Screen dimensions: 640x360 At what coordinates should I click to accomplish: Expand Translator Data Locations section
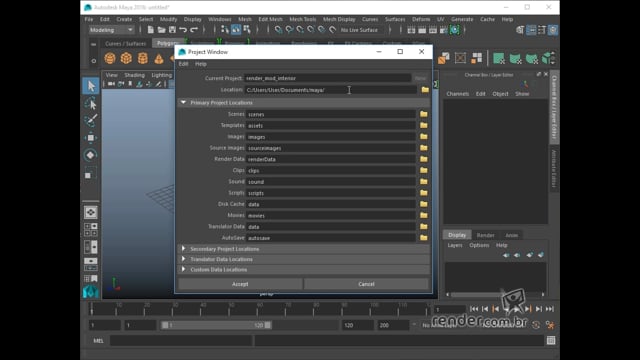click(183, 259)
